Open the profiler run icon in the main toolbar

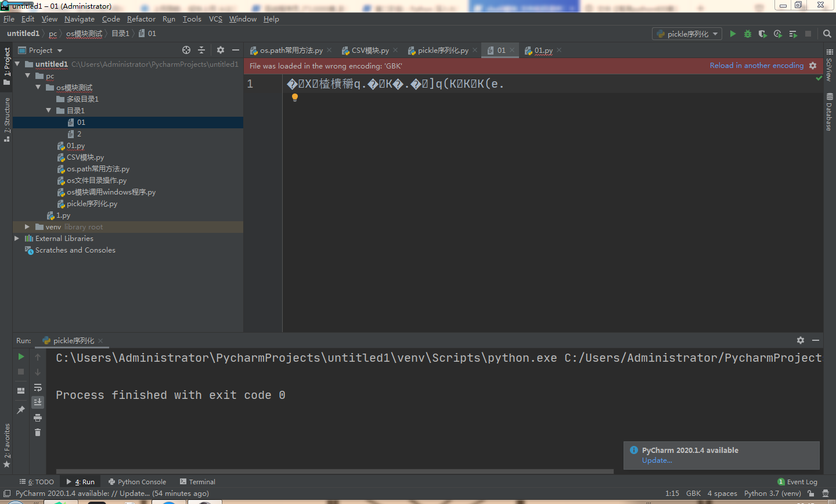778,34
